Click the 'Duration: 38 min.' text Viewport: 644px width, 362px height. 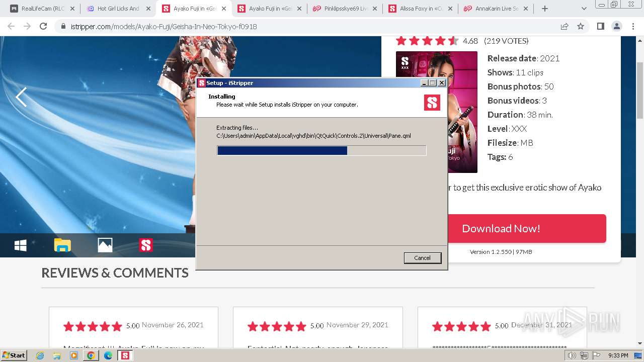pyautogui.click(x=520, y=115)
